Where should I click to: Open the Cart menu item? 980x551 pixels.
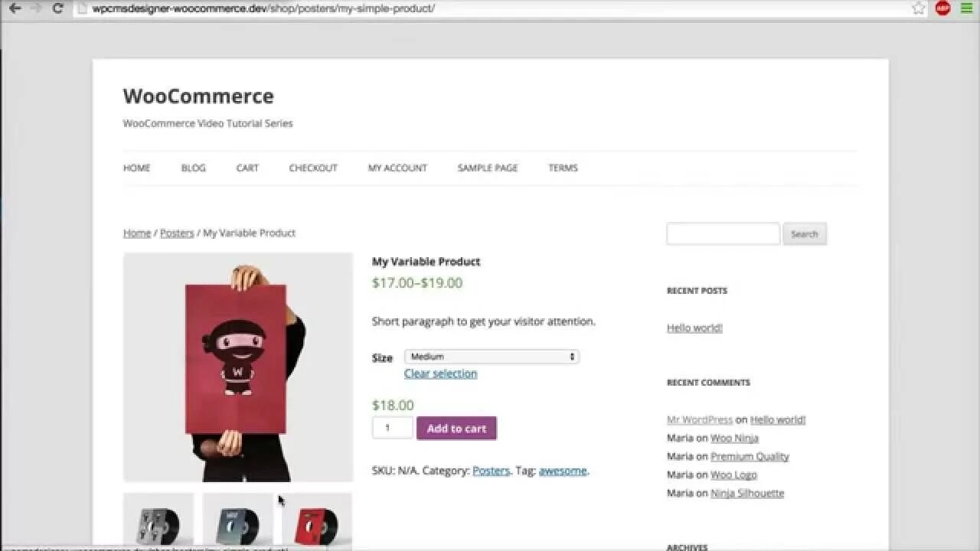coord(247,168)
